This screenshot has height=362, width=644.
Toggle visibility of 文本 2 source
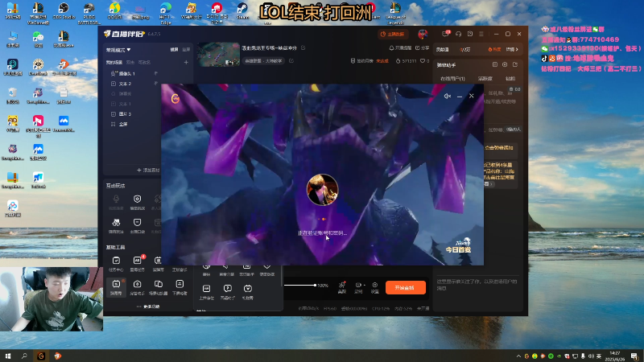pyautogui.click(x=155, y=84)
